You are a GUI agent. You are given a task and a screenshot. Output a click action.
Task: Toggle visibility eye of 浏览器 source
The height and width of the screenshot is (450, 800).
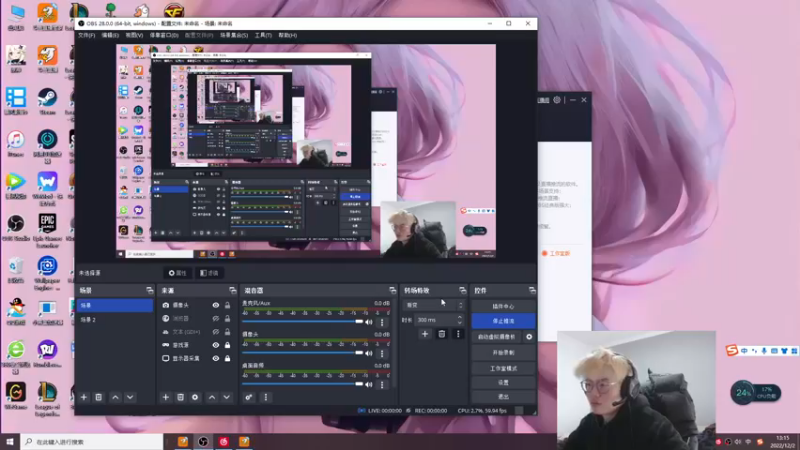[x=216, y=318]
